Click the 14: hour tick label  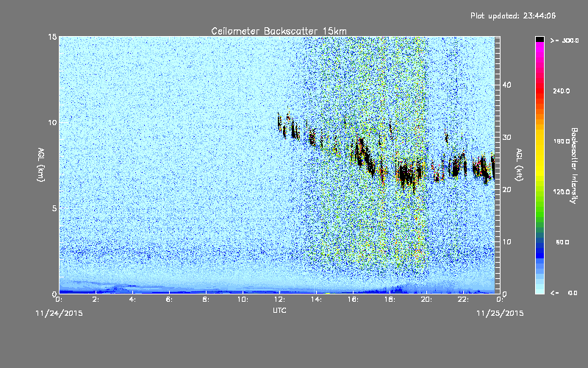[x=317, y=300]
